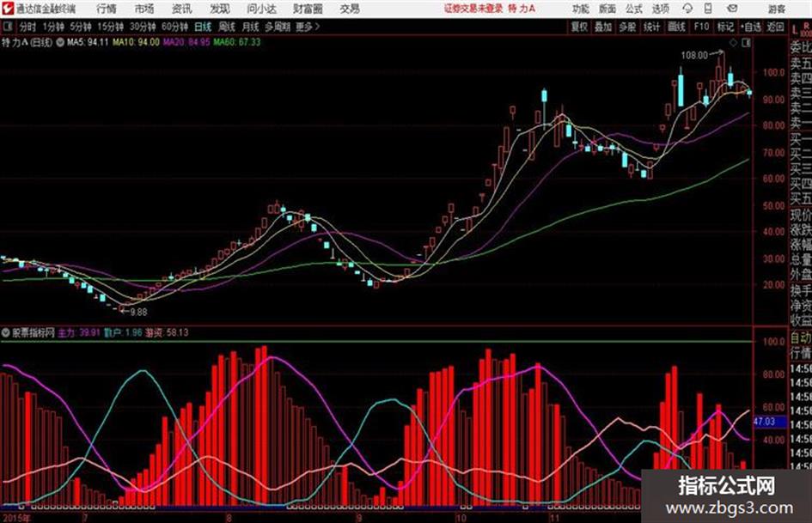Click the MA20 moving average value
The height and width of the screenshot is (523, 812).
click(x=186, y=42)
